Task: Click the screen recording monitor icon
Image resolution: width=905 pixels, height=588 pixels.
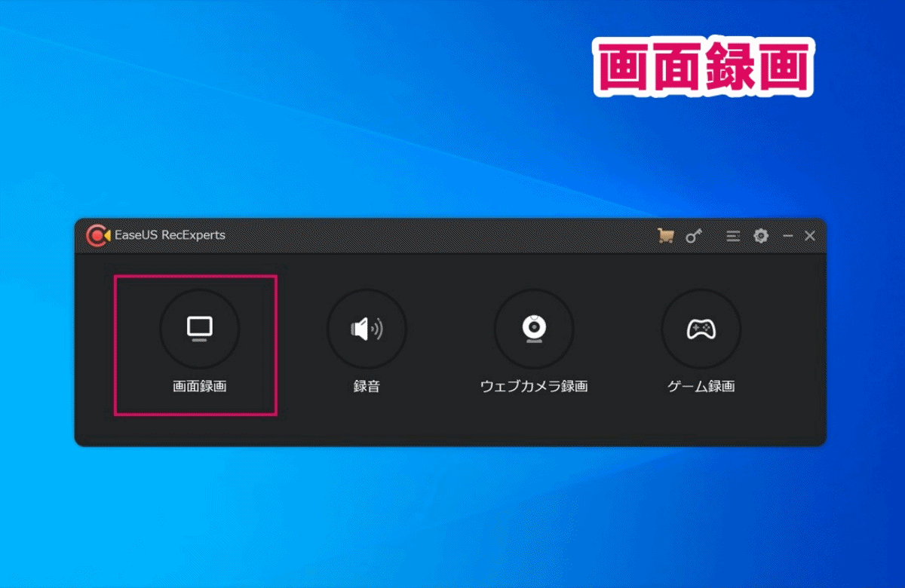Action: [200, 329]
